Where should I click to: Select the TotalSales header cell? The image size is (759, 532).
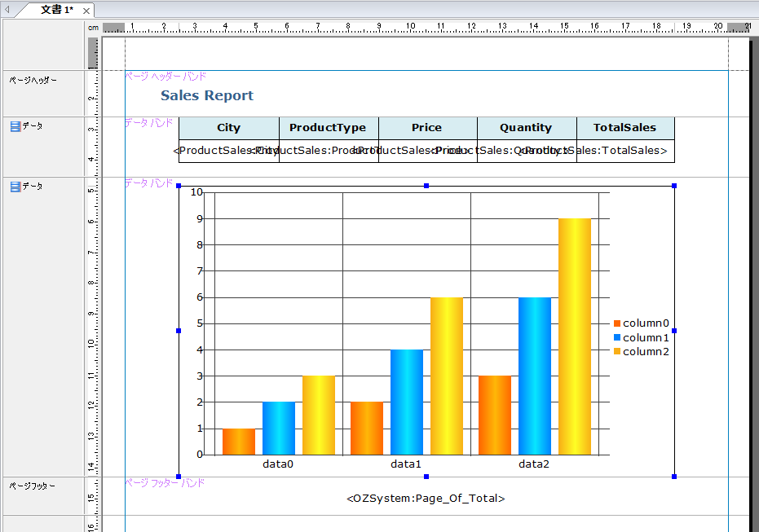point(624,128)
